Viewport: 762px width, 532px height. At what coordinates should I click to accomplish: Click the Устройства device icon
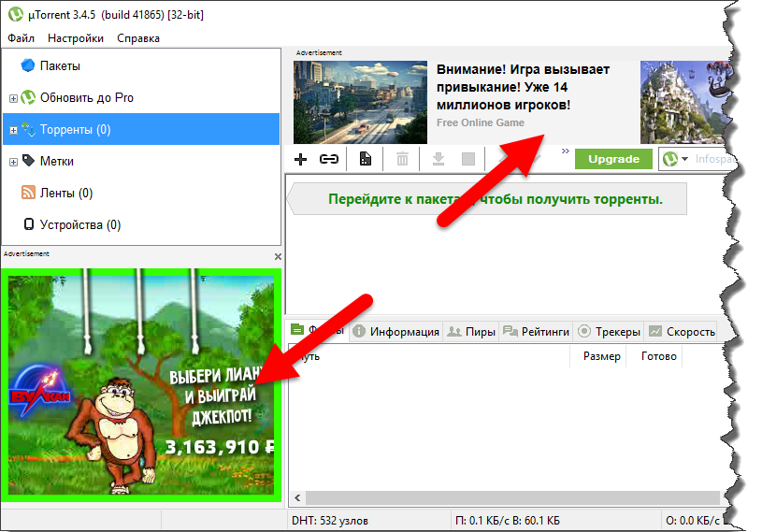click(29, 224)
